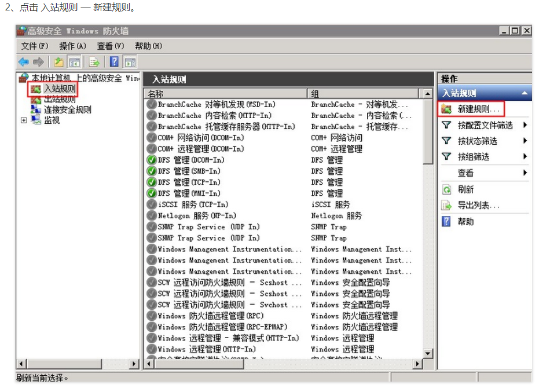Open the 帮助(H) menu
This screenshot has width=550, height=392.
point(148,46)
